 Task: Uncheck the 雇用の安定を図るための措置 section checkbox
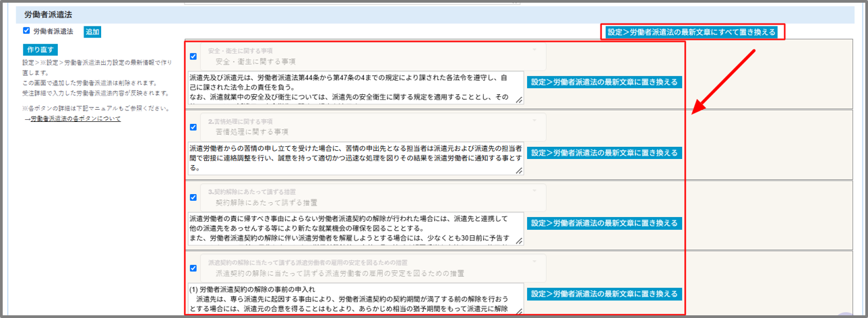point(193,268)
